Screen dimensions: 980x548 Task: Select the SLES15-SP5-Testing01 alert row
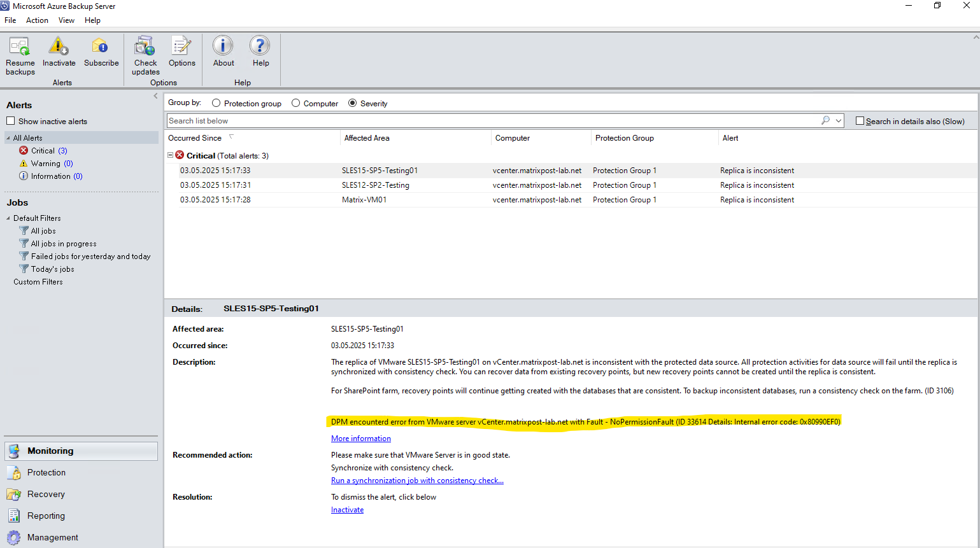coord(571,171)
